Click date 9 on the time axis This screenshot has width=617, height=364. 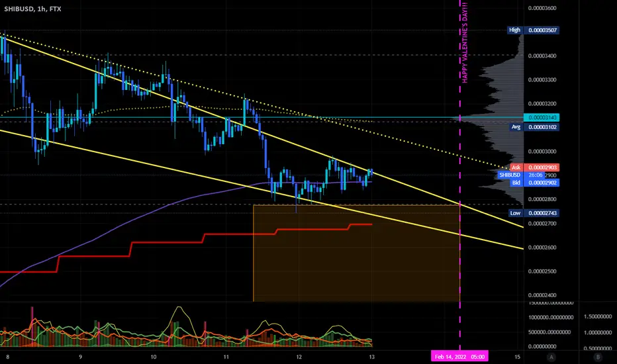click(x=80, y=357)
